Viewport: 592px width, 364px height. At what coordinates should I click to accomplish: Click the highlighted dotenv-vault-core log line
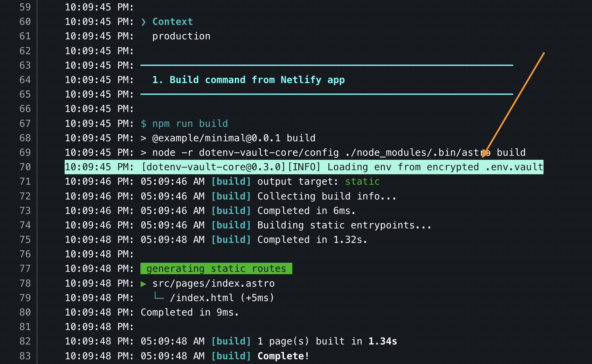click(304, 167)
